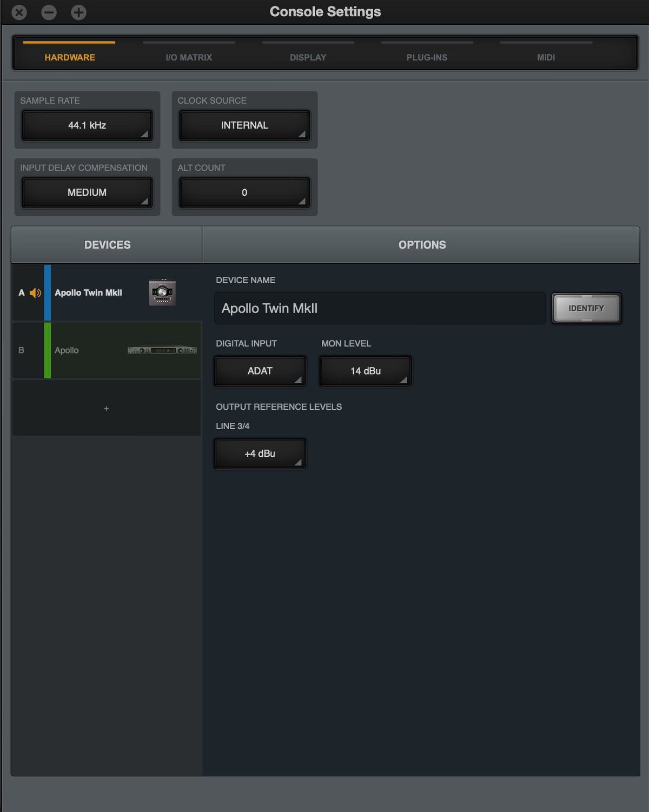Go to the DISPLAY tab
The image size is (649, 812).
[x=308, y=57]
